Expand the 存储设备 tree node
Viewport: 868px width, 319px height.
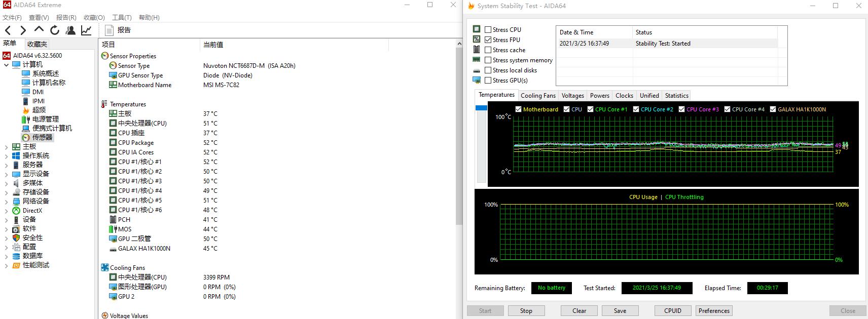(x=6, y=192)
